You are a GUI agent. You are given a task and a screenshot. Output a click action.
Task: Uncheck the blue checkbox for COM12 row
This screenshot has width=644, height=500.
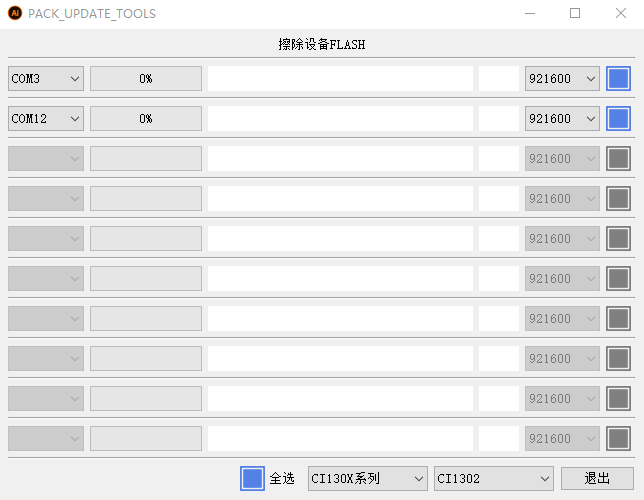click(618, 119)
